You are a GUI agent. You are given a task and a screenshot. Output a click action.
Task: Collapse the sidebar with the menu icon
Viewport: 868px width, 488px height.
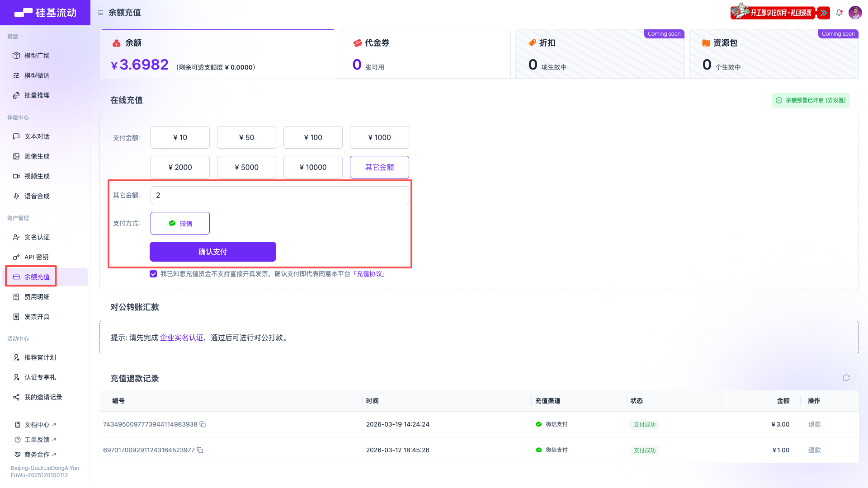pos(100,13)
